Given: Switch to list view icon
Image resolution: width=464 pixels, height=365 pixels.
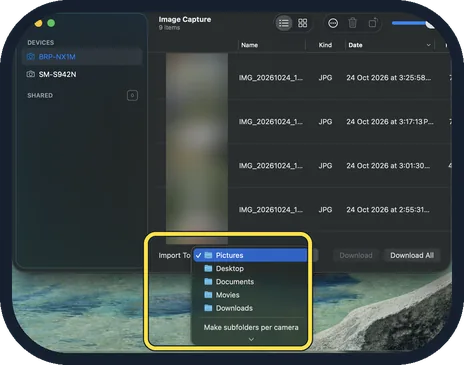Looking at the screenshot, I should tap(284, 23).
